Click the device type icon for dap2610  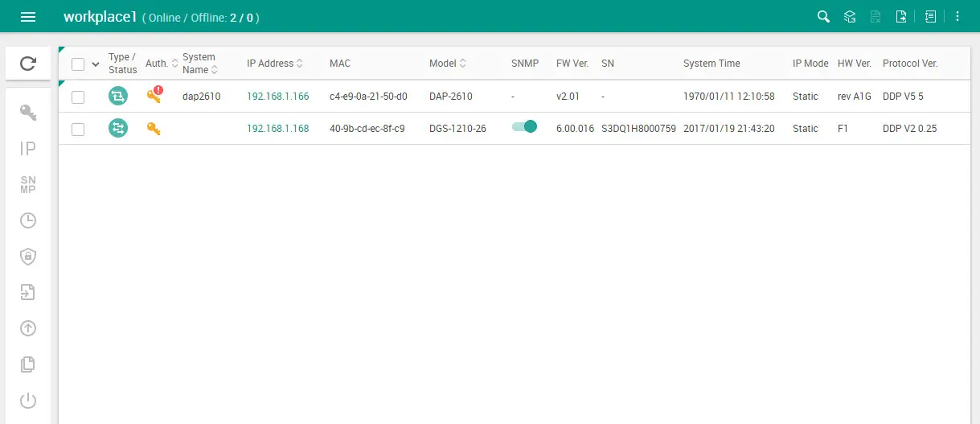[118, 97]
